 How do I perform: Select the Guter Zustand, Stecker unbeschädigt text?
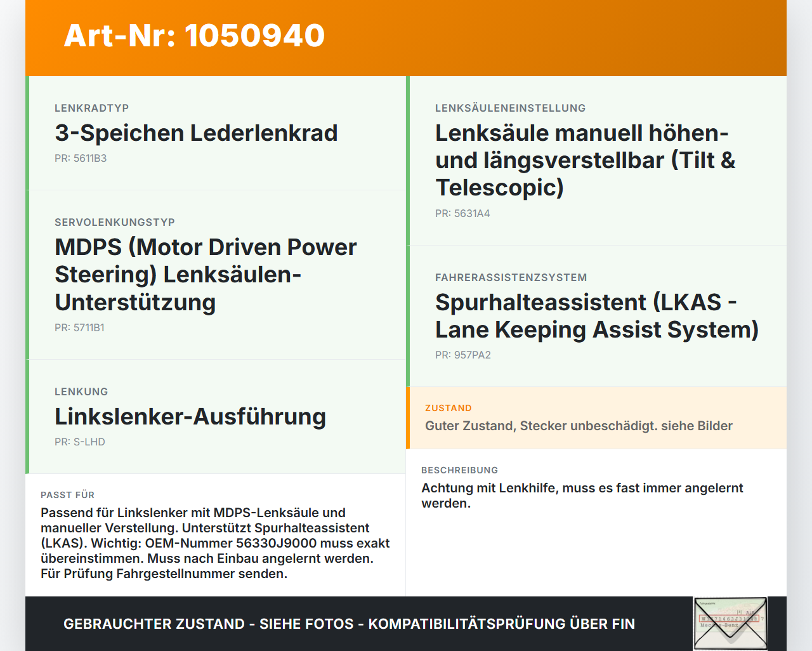(579, 426)
